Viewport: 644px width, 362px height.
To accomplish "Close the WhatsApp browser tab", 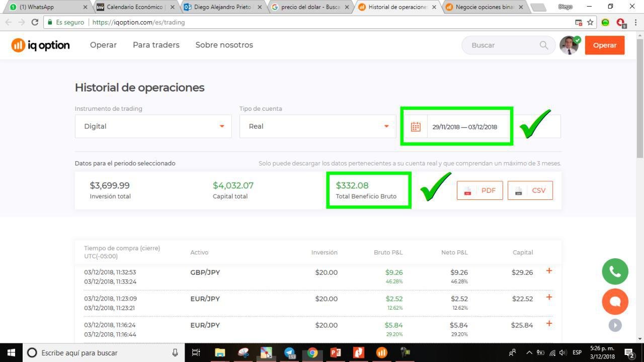I will (x=85, y=7).
